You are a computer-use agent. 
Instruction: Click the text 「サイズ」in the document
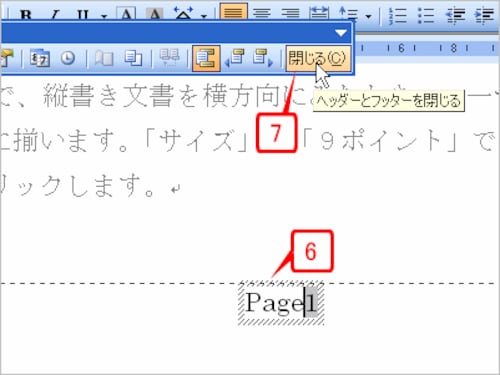[x=197, y=141]
